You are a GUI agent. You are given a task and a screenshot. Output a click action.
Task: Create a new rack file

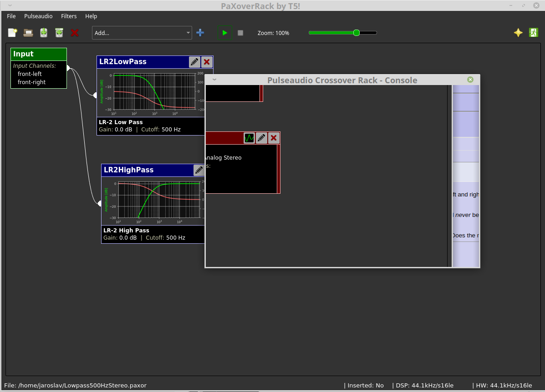pyautogui.click(x=12, y=33)
